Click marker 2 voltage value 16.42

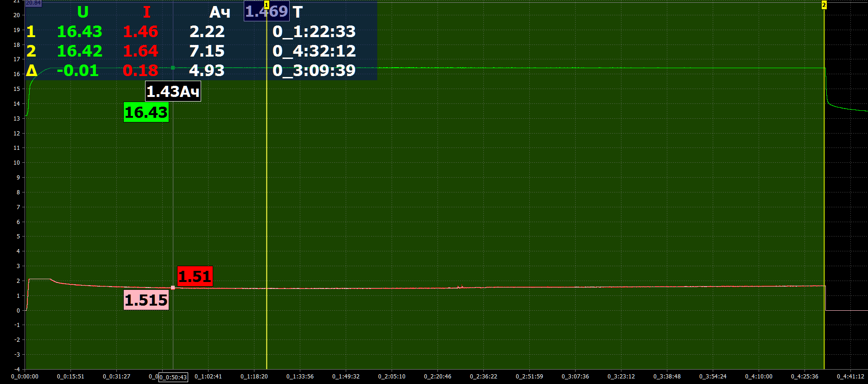[x=79, y=51]
